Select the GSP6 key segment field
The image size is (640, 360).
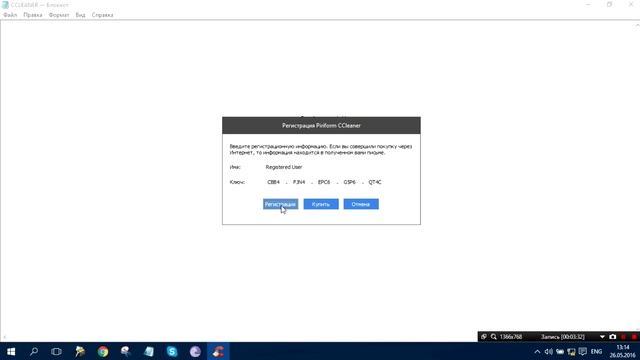coord(349,182)
